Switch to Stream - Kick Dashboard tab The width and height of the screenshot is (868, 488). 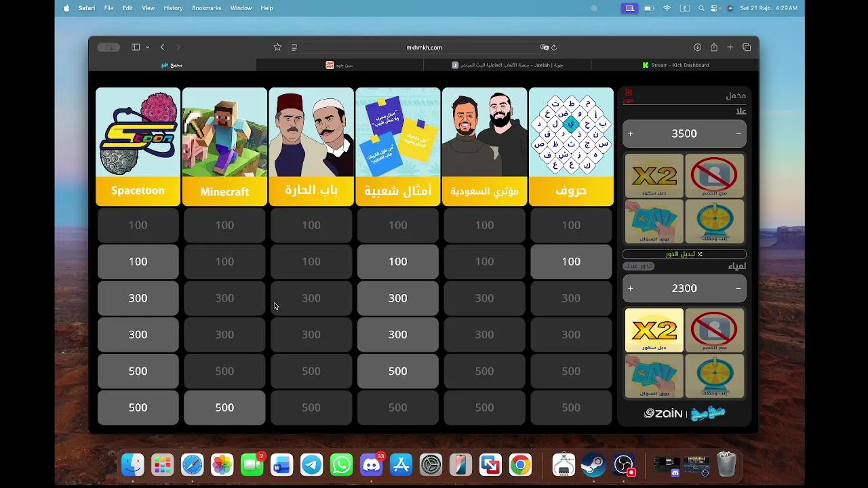pos(675,65)
